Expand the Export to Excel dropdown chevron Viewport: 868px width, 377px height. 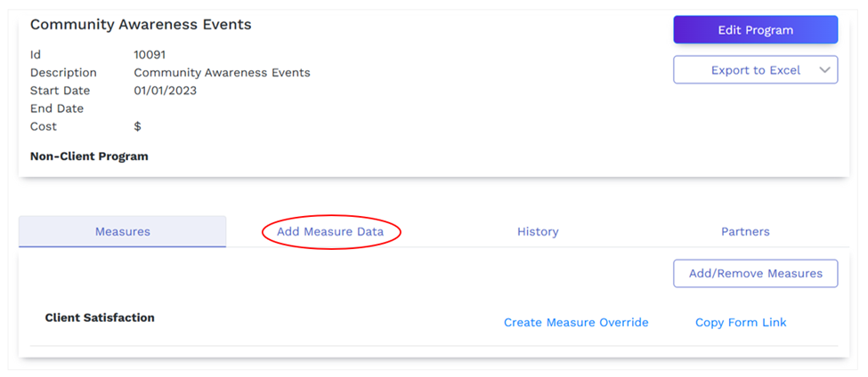pyautogui.click(x=824, y=70)
